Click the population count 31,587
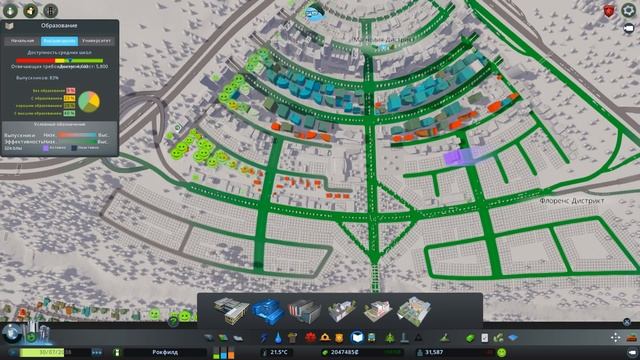This screenshot has height=360, width=640. [434, 352]
